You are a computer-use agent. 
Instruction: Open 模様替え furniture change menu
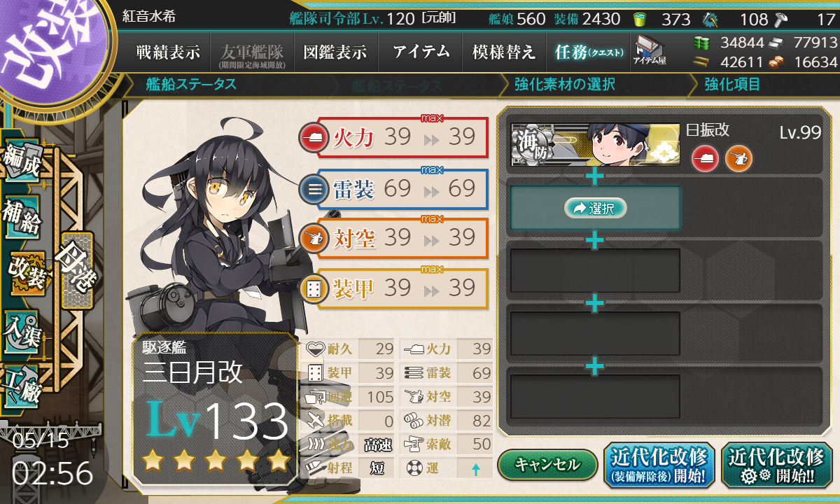[x=503, y=52]
